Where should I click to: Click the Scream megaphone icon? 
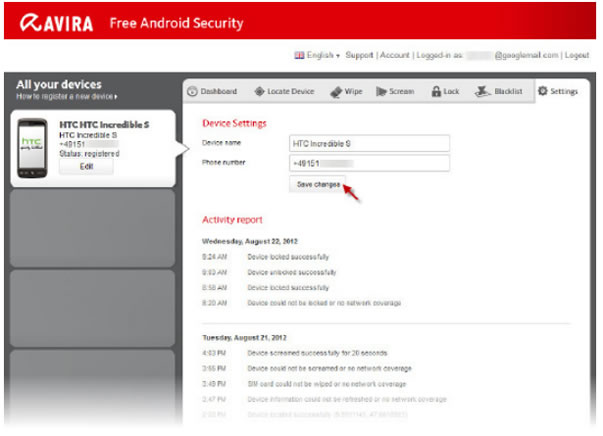pyautogui.click(x=381, y=92)
